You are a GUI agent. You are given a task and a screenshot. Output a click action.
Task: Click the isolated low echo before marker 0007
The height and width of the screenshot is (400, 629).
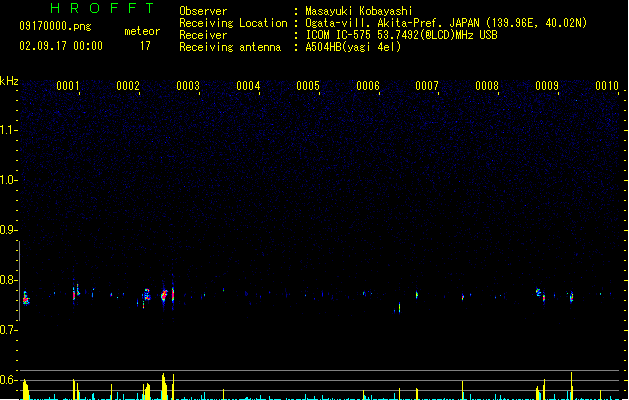click(399, 308)
